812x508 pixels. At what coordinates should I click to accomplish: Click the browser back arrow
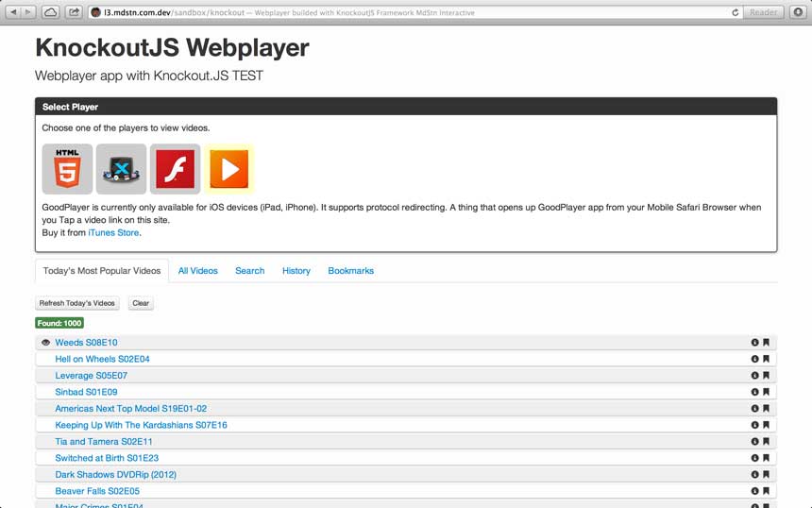[13, 12]
